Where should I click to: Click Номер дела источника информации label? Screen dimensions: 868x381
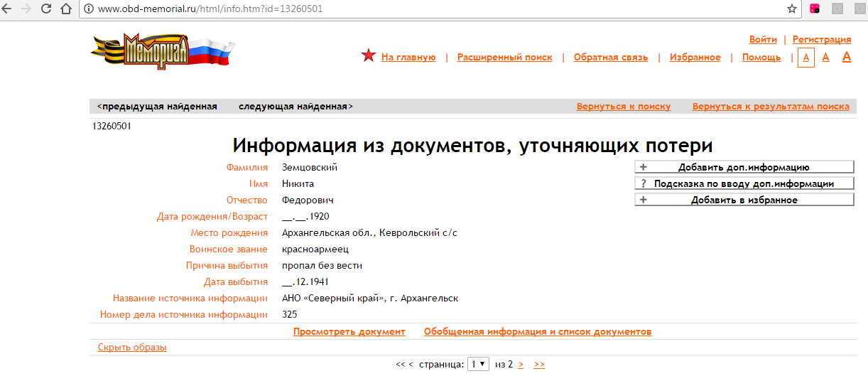[184, 315]
